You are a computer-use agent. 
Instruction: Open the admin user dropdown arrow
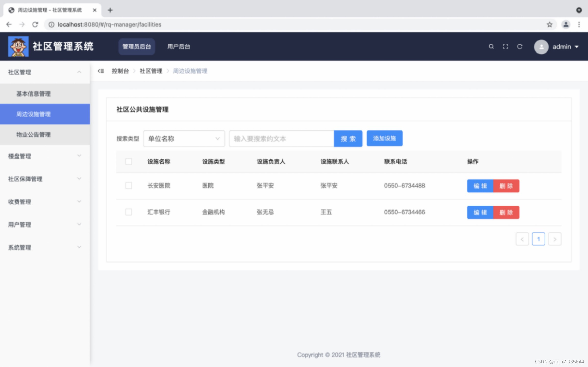tap(577, 47)
